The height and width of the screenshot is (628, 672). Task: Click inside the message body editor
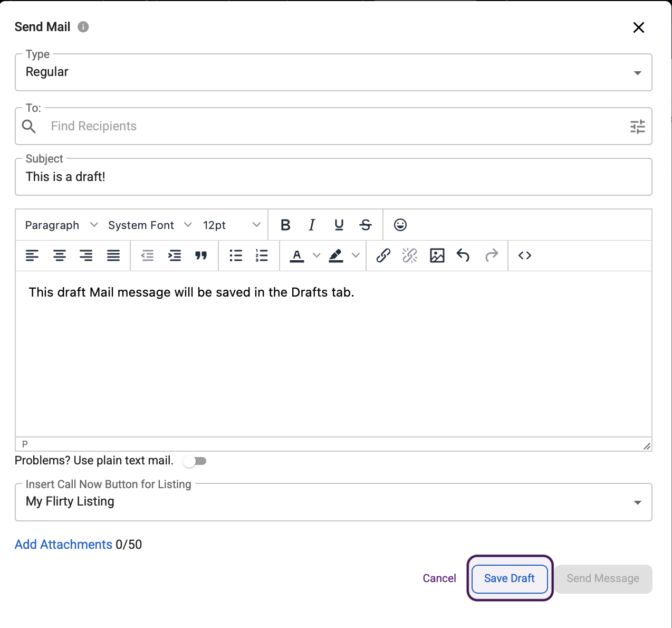pos(333,354)
